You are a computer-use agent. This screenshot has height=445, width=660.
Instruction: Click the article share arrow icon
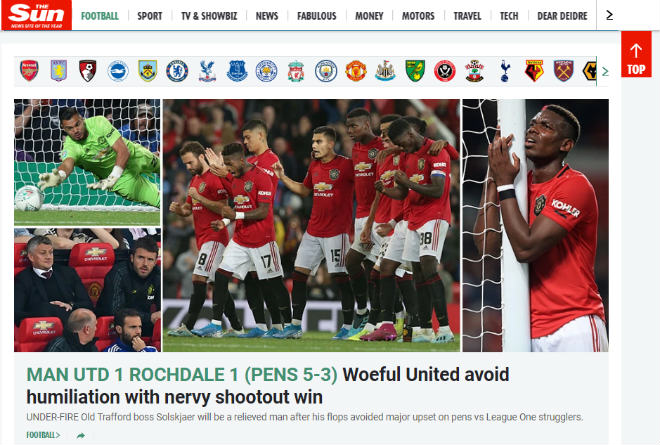click(81, 435)
